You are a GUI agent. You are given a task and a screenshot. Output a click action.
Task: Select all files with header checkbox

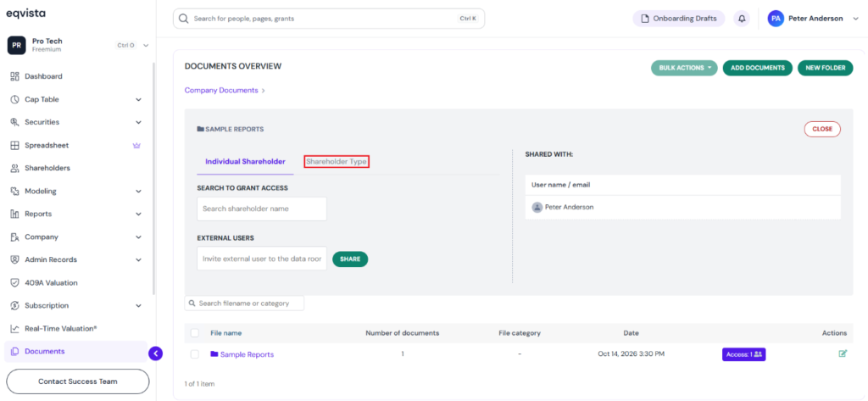click(x=195, y=333)
